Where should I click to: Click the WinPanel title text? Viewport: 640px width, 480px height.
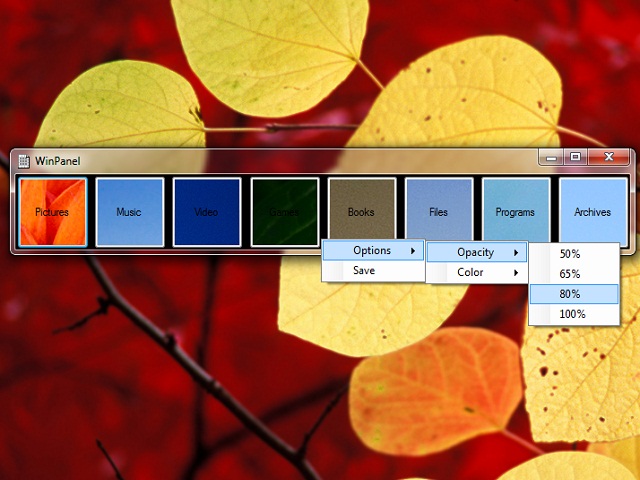58,161
